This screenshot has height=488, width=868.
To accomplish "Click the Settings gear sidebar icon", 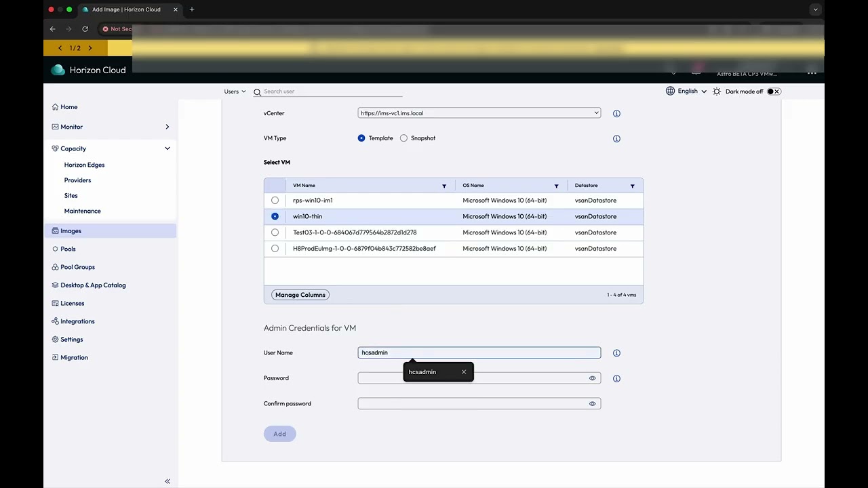I will [55, 340].
